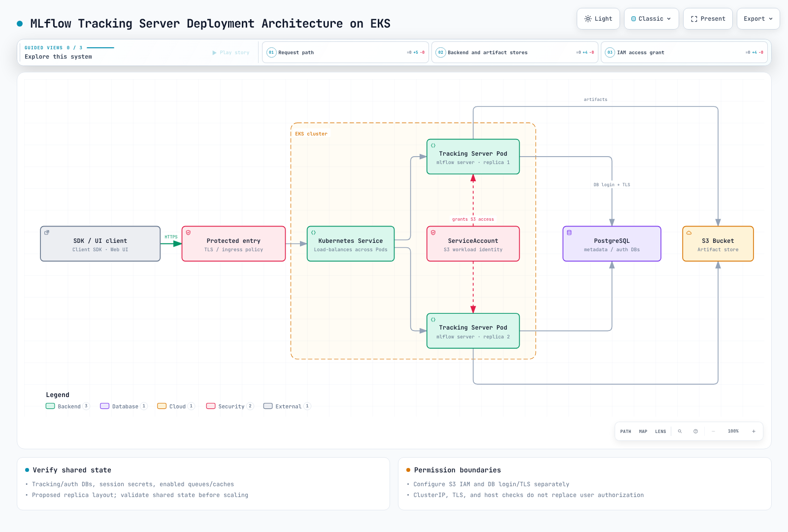Click the cloud icon on S3 Bucket node

(x=689, y=233)
